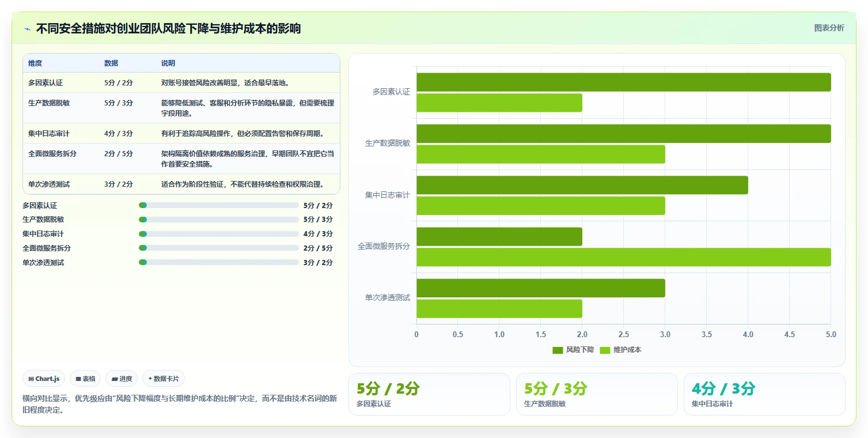Screen dimensions: 868x438
Task: Open the 5分 / 3分 生产数据脱敏 card
Action: 597,394
